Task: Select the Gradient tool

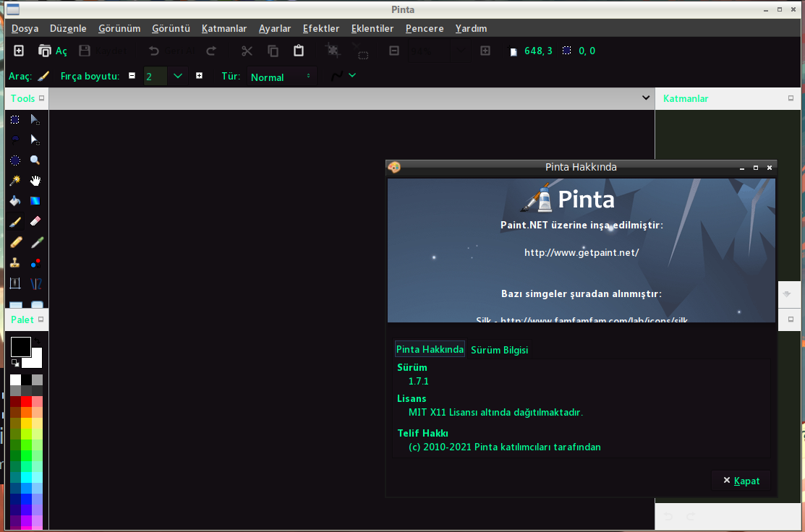Action: pos(35,201)
